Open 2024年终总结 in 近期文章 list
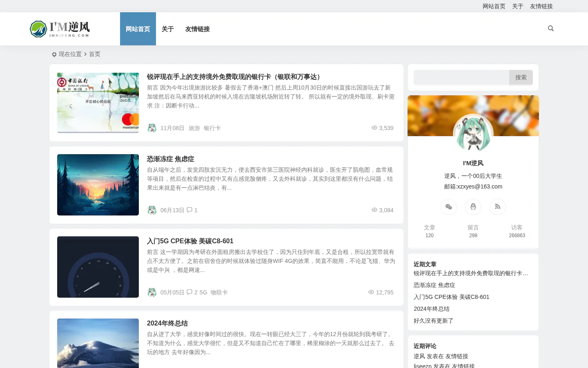588x368 pixels. [x=432, y=309]
